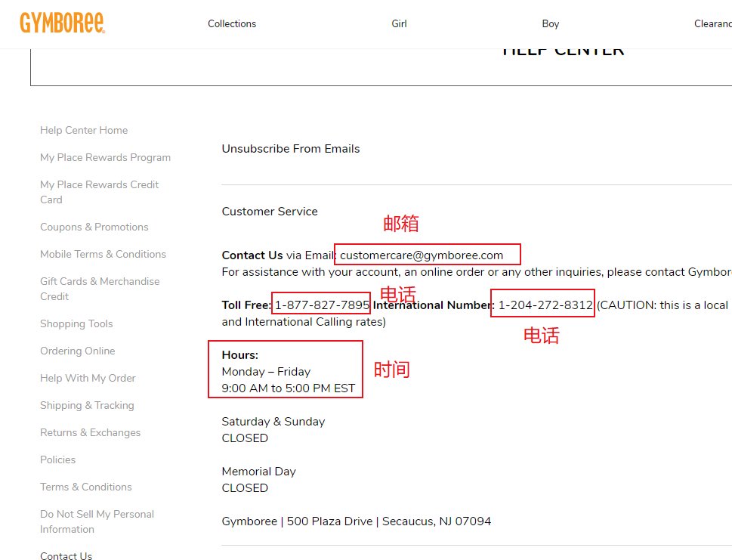Open My Place Rewards Credit Card page

(100, 192)
